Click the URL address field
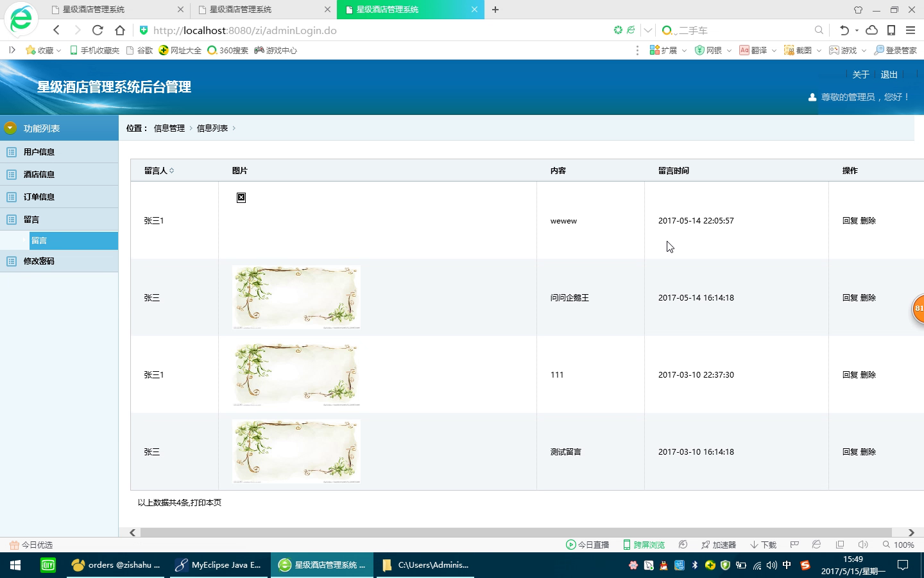Image resolution: width=924 pixels, height=578 pixels. coord(379,30)
